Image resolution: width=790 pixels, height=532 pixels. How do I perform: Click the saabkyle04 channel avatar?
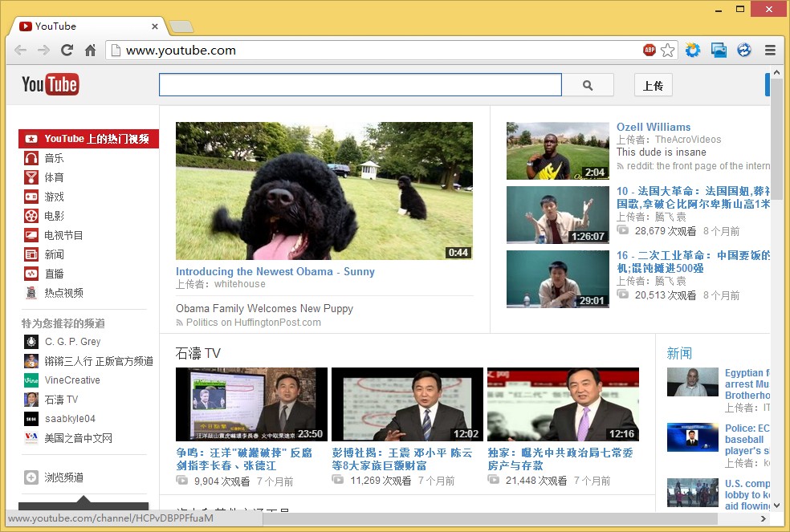click(31, 419)
